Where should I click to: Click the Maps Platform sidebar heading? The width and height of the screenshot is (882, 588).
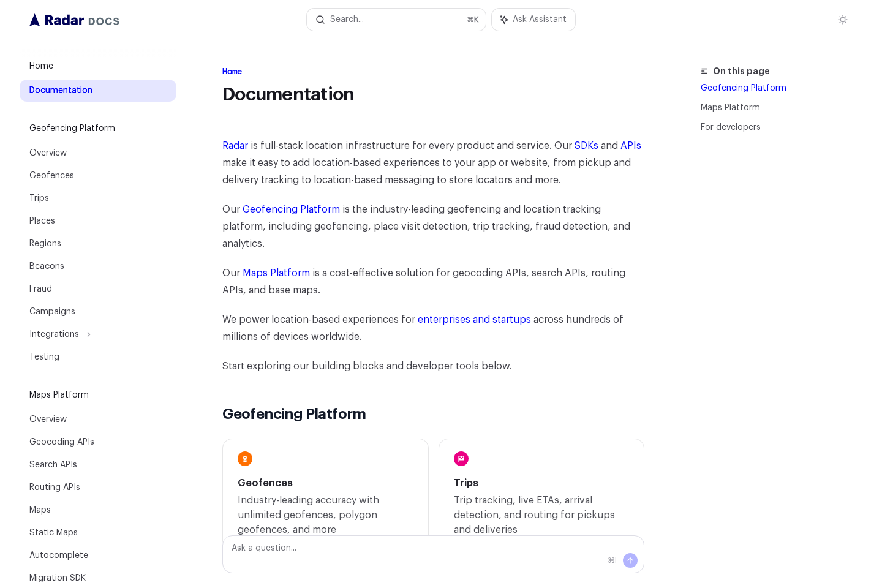59,394
